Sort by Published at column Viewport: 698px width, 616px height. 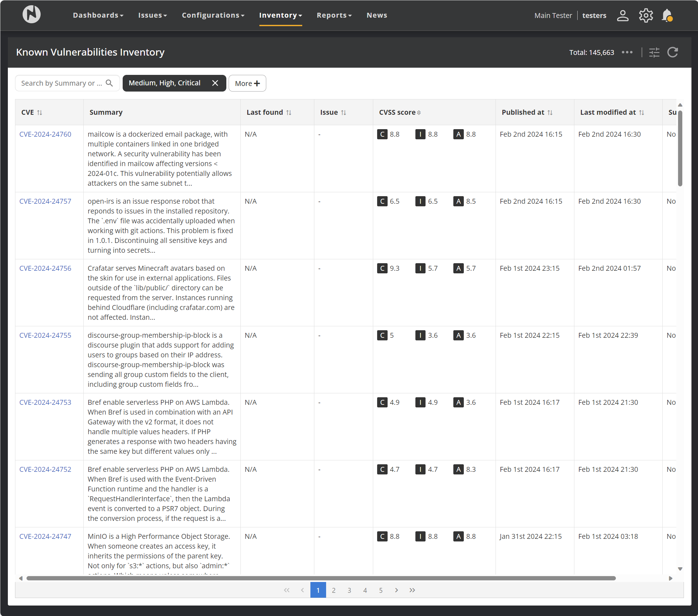point(550,112)
